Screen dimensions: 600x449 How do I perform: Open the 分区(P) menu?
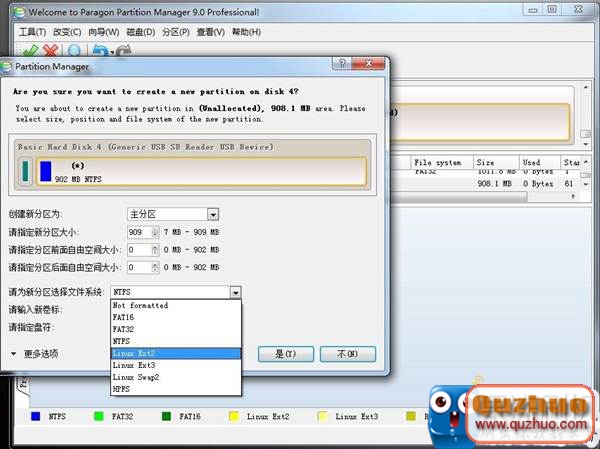pos(176,32)
